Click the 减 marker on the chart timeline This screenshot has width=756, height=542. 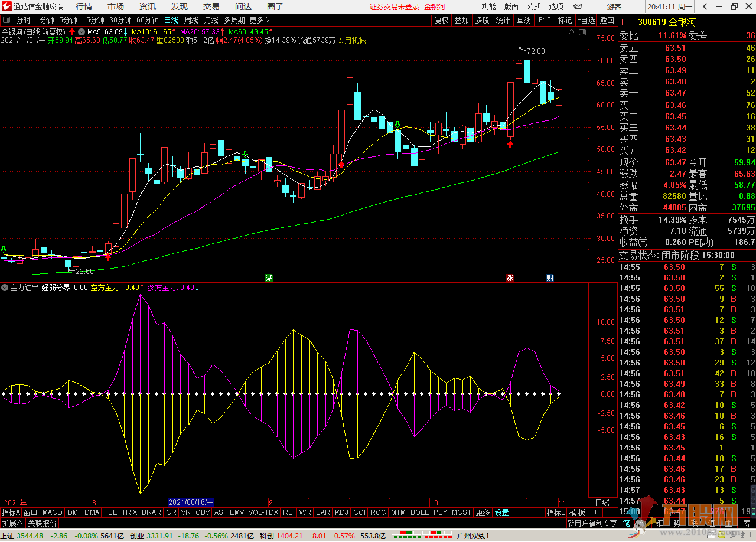tap(269, 277)
